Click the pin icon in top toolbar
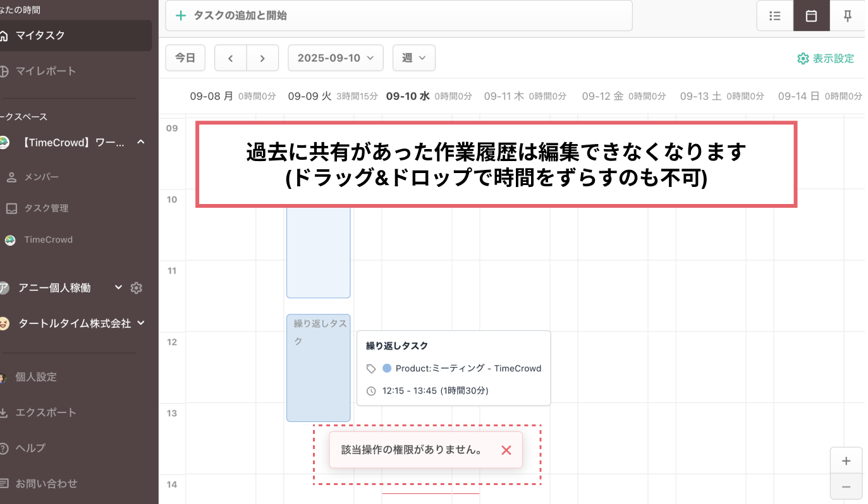Image resolution: width=868 pixels, height=504 pixels. [x=848, y=16]
